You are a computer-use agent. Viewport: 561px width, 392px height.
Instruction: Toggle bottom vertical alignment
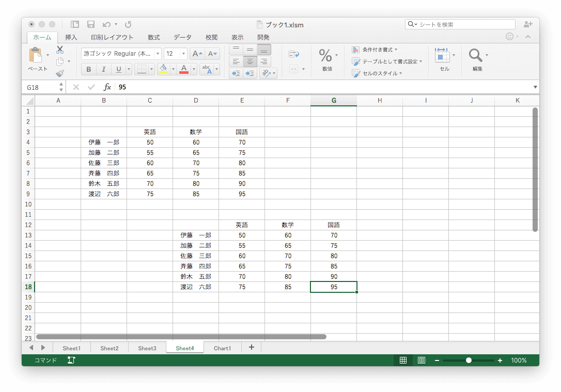tap(263, 50)
